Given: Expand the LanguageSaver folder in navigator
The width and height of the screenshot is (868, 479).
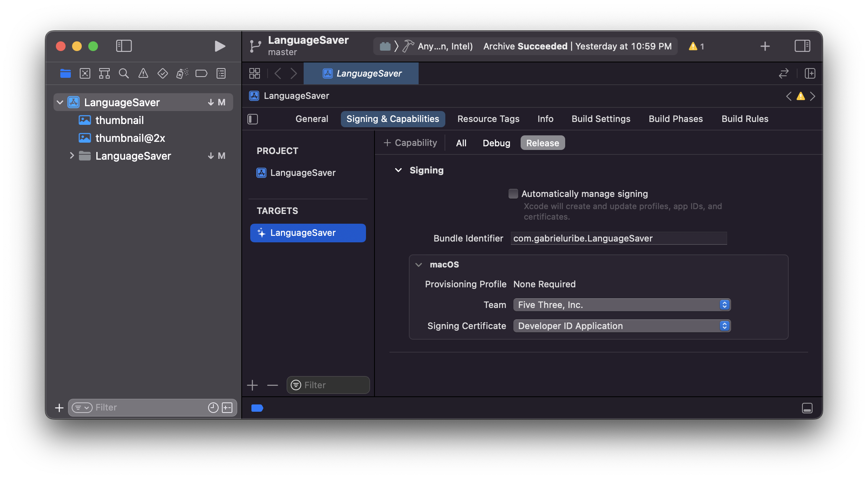Looking at the screenshot, I should pos(72,156).
